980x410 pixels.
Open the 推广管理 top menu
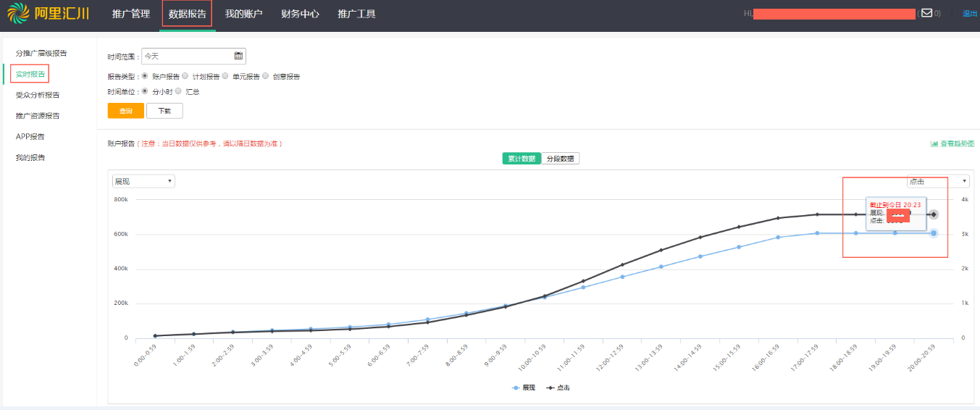point(131,14)
